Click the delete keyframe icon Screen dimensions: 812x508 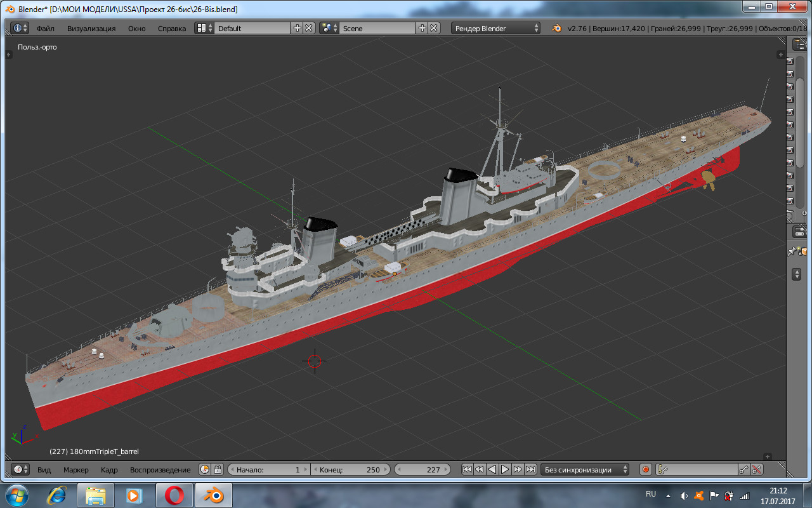757,469
